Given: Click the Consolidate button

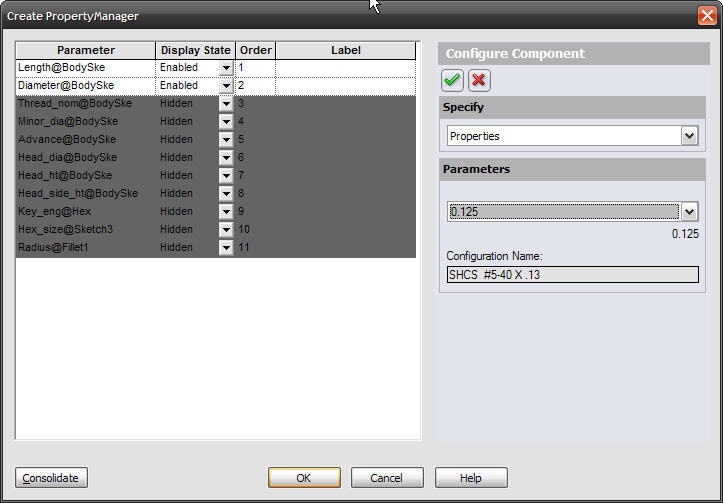Looking at the screenshot, I should pos(51,478).
